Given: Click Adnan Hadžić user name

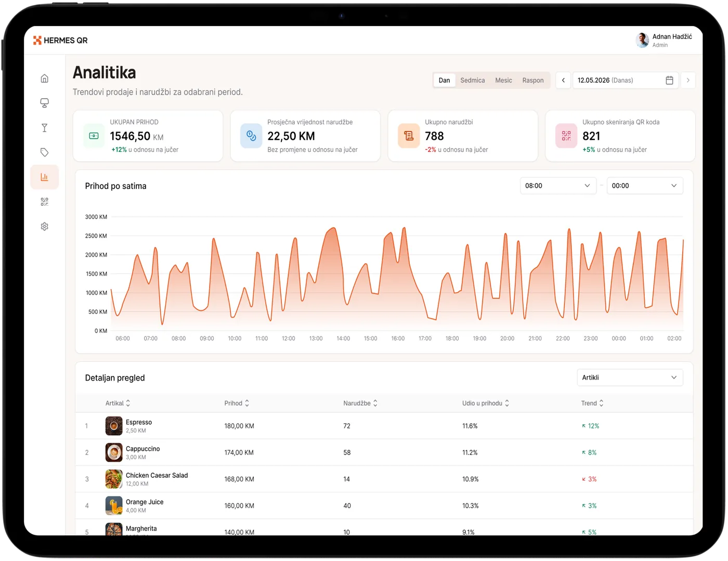Looking at the screenshot, I should tap(672, 36).
